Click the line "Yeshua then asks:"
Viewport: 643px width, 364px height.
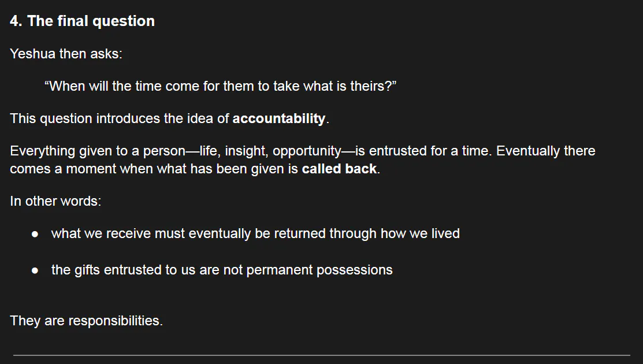[x=66, y=54]
